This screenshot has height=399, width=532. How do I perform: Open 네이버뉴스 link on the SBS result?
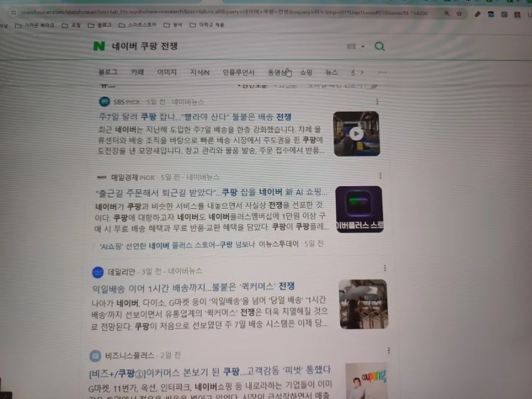[x=188, y=102]
